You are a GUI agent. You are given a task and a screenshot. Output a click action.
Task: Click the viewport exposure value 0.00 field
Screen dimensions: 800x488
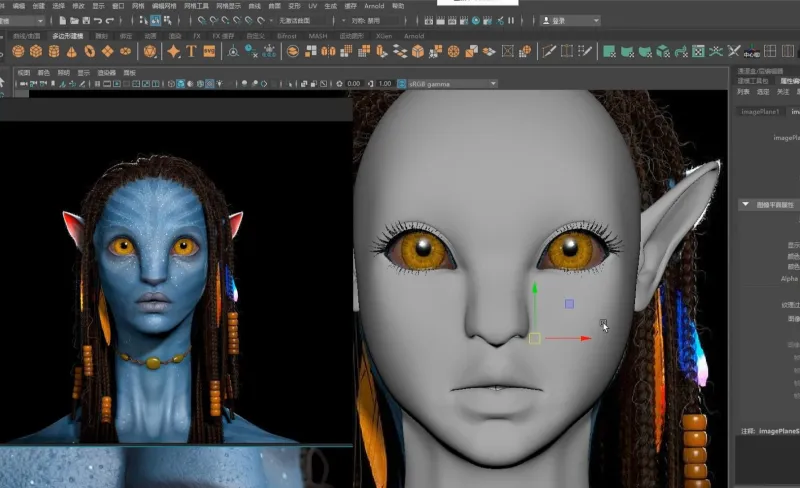click(x=354, y=84)
